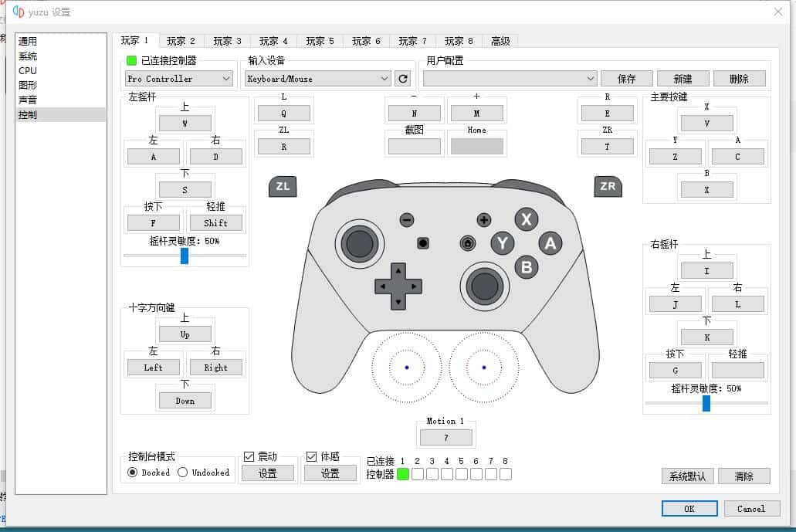The height and width of the screenshot is (532, 796).
Task: Toggle connected controller box number 1
Action: coord(403,474)
